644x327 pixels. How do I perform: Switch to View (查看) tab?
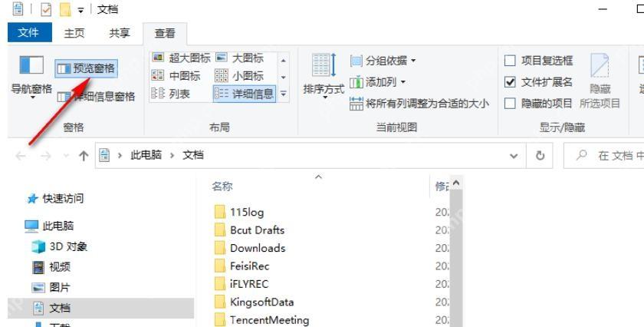click(165, 33)
